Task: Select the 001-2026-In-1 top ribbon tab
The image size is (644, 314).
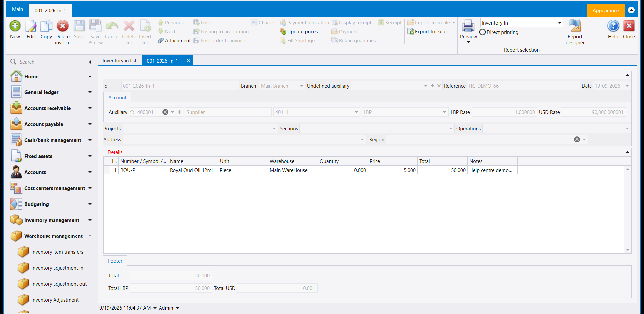Action: click(x=50, y=10)
